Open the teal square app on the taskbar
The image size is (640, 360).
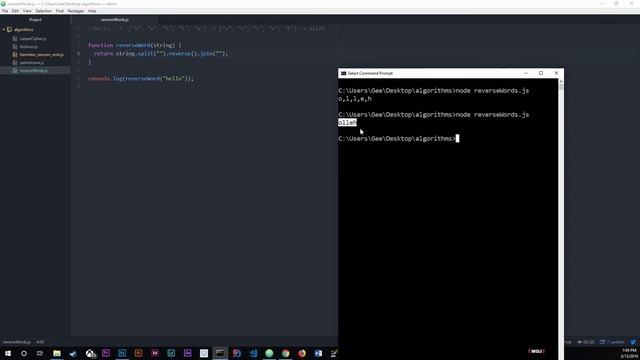[x=171, y=353]
